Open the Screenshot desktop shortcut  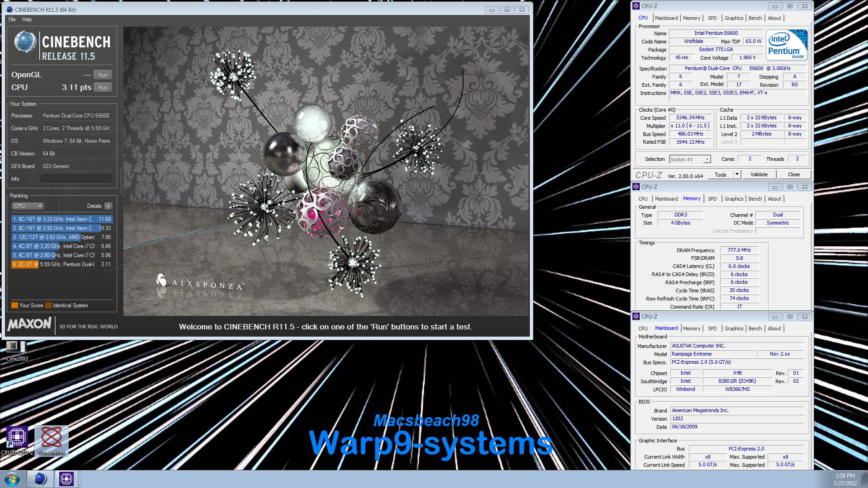[x=52, y=441]
